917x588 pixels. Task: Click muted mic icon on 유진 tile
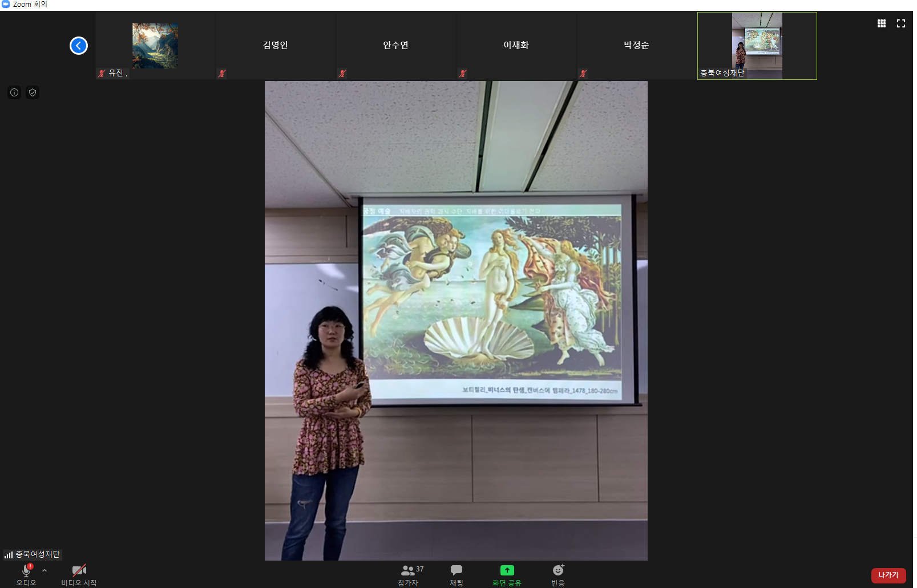pyautogui.click(x=102, y=74)
